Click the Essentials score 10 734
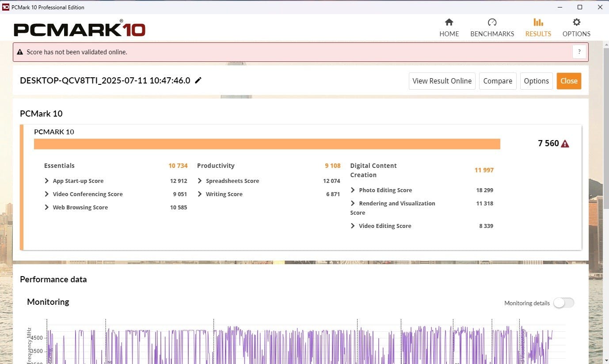The height and width of the screenshot is (364, 609). [178, 166]
